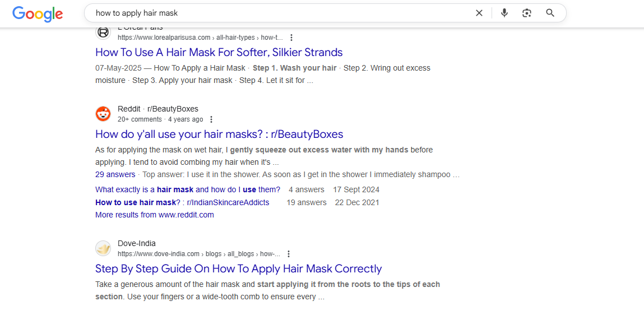Open three-dot menu for Dove-India result
Screen dimensions: 644x315
pyautogui.click(x=289, y=254)
